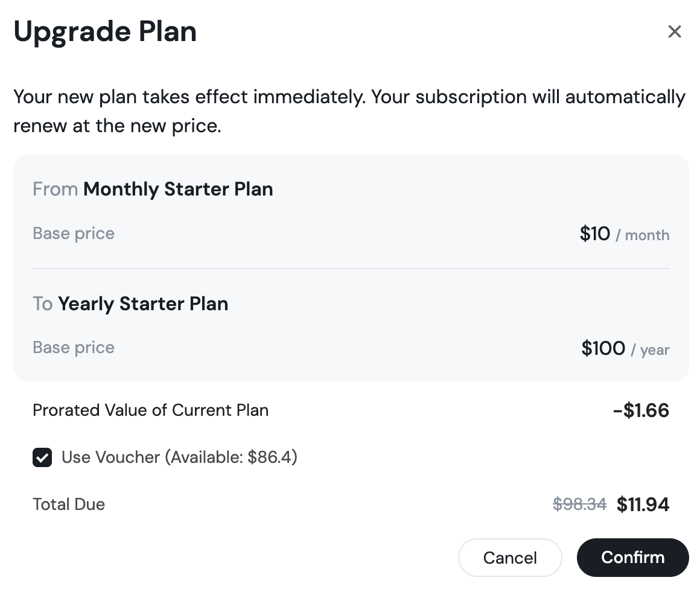Click the Base price label under Yearly plan

(x=74, y=348)
